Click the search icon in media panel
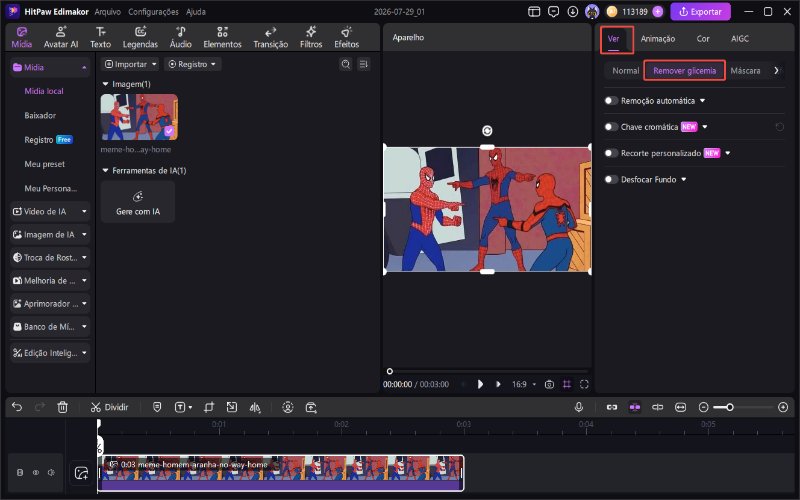This screenshot has width=800, height=500. click(345, 64)
